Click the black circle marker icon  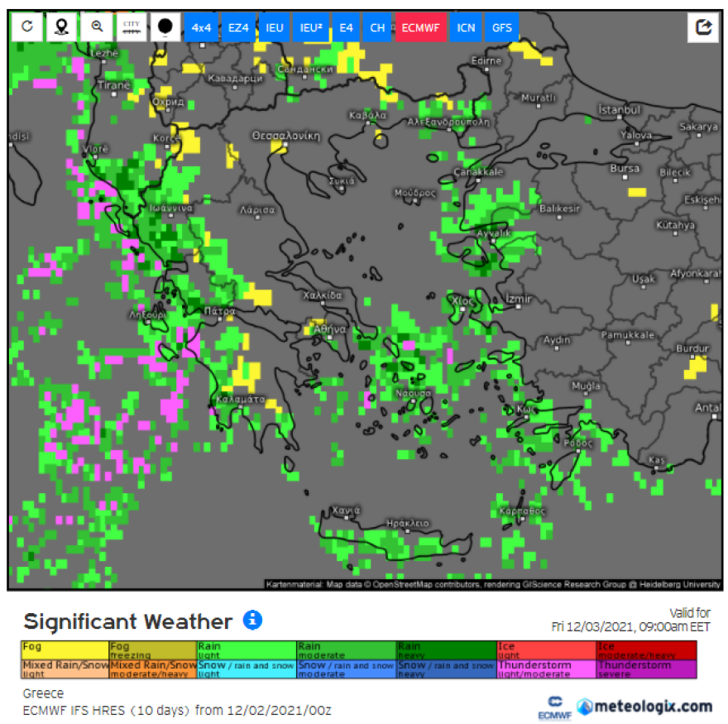point(165,26)
